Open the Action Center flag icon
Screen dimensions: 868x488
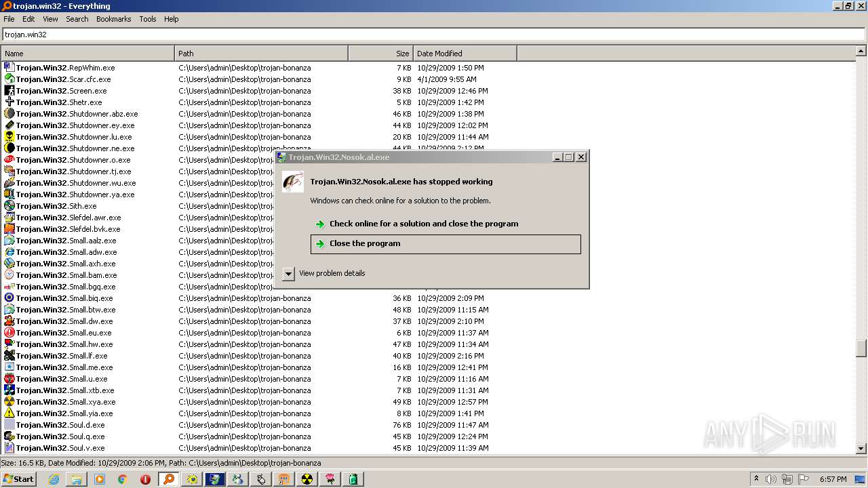tap(804, 479)
